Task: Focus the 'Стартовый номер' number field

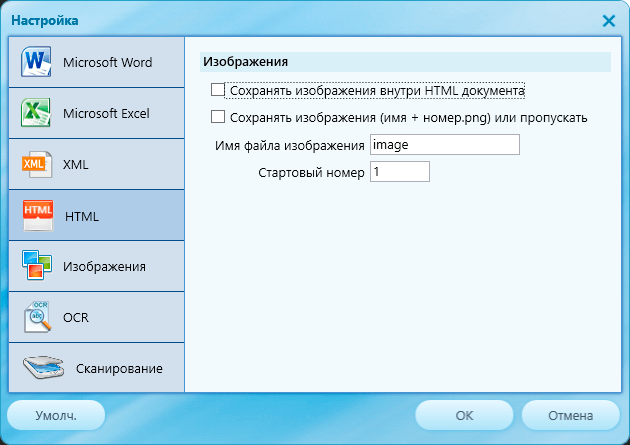Action: [399, 172]
